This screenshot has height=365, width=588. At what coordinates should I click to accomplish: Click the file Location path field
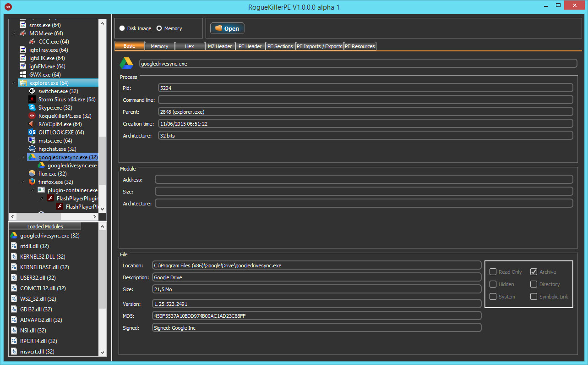tap(317, 265)
